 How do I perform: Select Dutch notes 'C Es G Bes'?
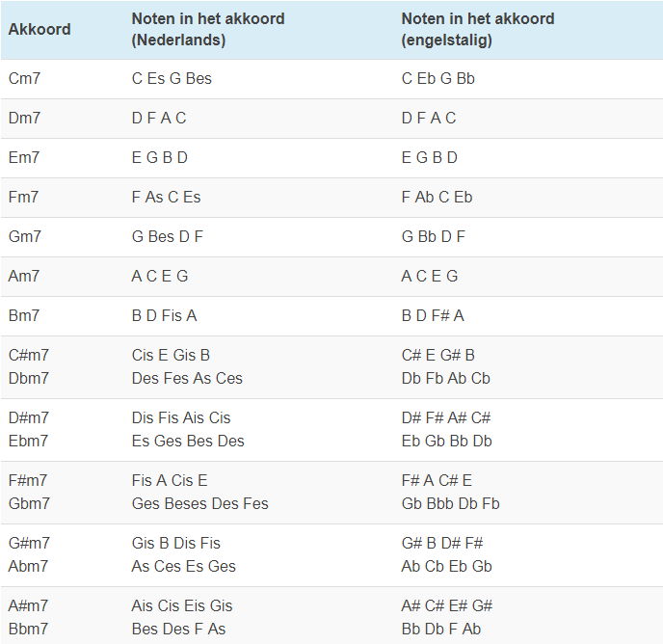172,78
